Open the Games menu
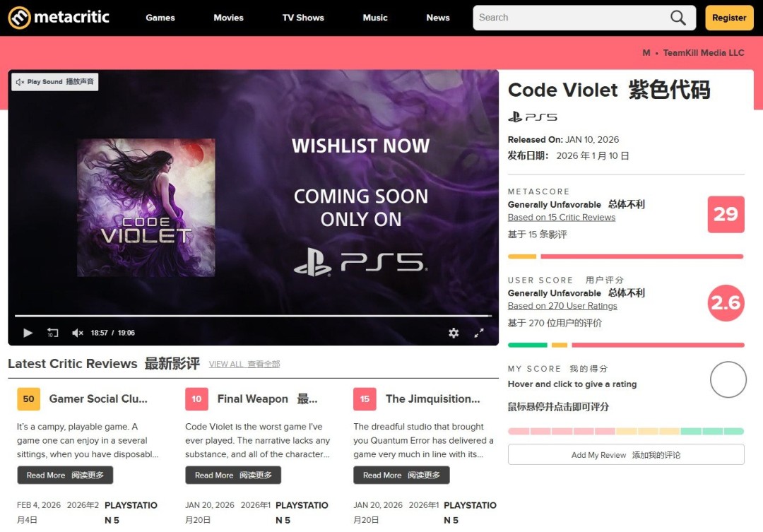This screenshot has width=763, height=532. 160,17
